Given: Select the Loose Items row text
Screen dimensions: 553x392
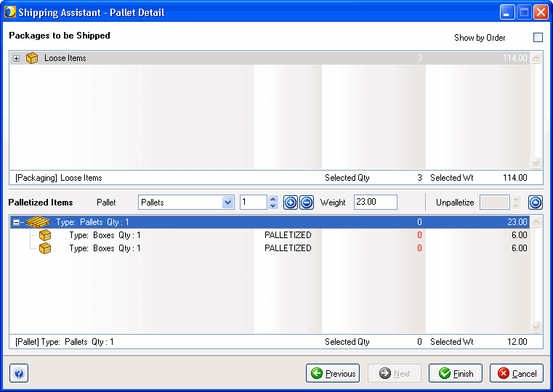Looking at the screenshot, I should (x=65, y=58).
